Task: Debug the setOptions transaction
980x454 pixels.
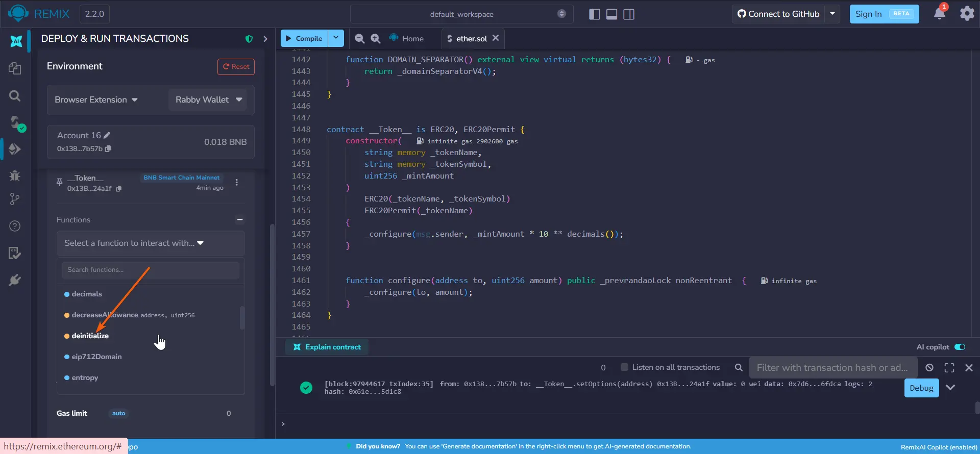Action: (x=921, y=388)
